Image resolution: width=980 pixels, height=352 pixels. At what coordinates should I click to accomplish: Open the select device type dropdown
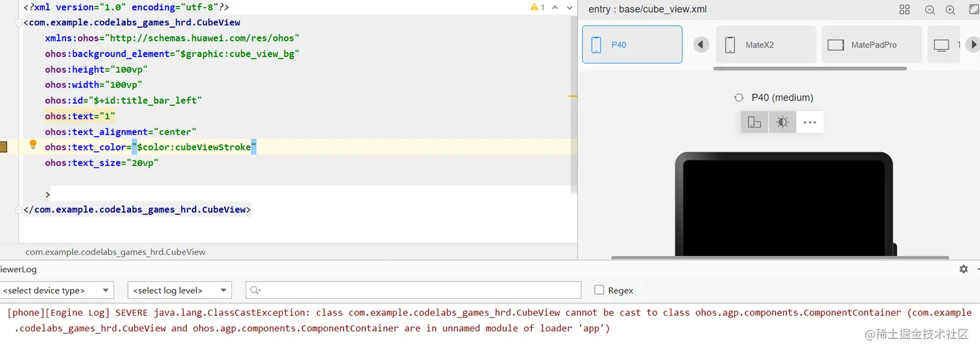pos(56,290)
